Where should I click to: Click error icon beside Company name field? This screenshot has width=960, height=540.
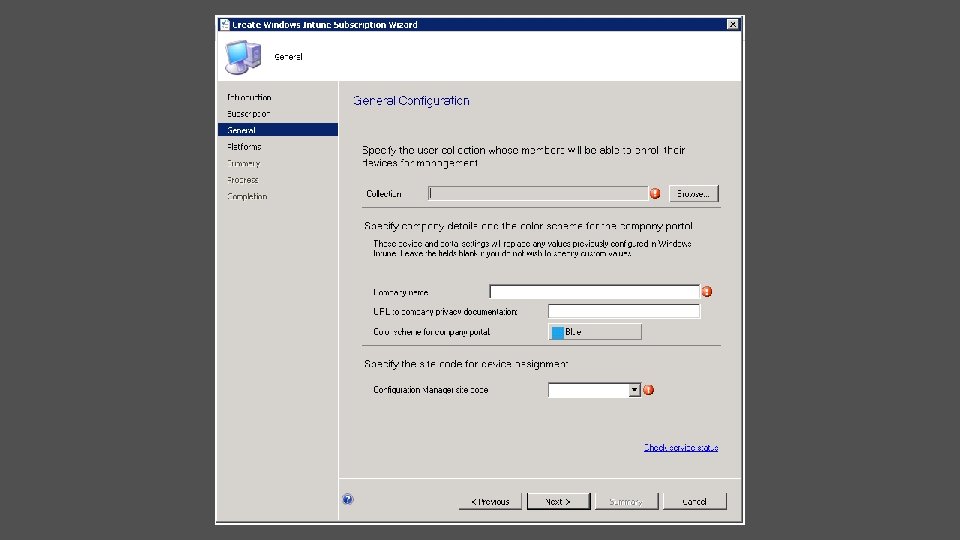click(x=707, y=291)
